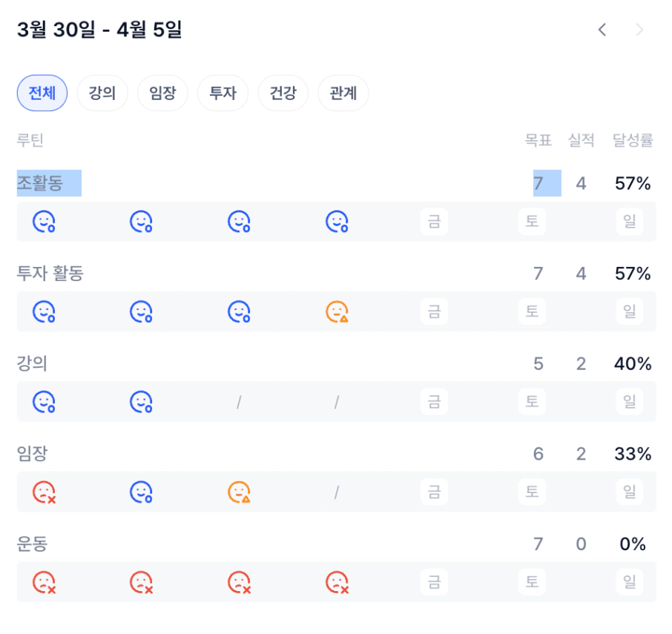Screen dimensions: 672x634
Task: Filter routines by 투자 category
Action: point(223,93)
